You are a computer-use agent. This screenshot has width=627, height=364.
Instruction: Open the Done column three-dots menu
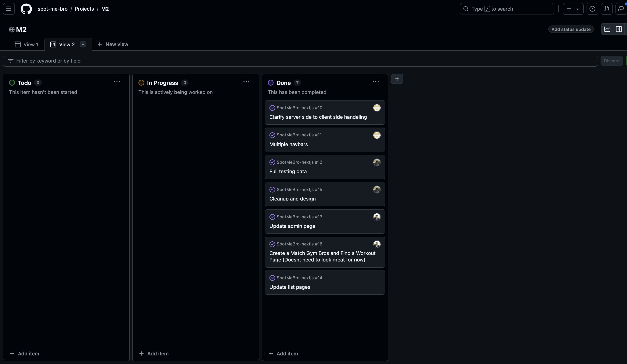pyautogui.click(x=375, y=82)
